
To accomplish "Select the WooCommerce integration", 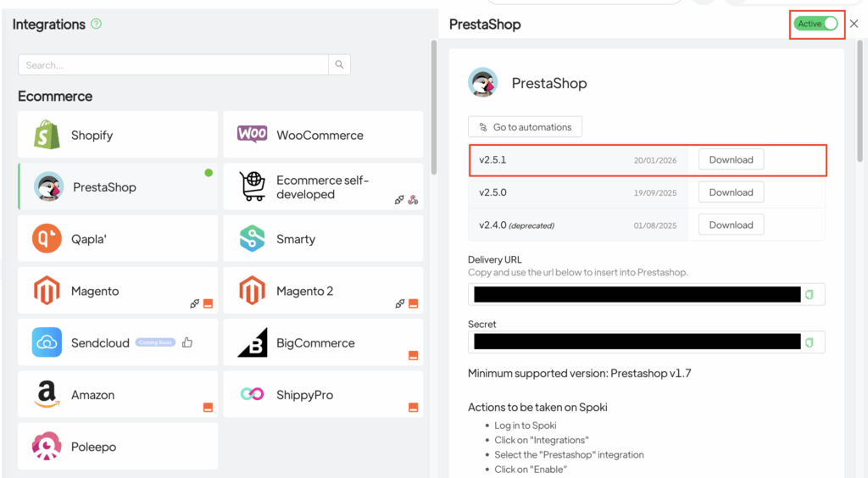I will (322, 135).
